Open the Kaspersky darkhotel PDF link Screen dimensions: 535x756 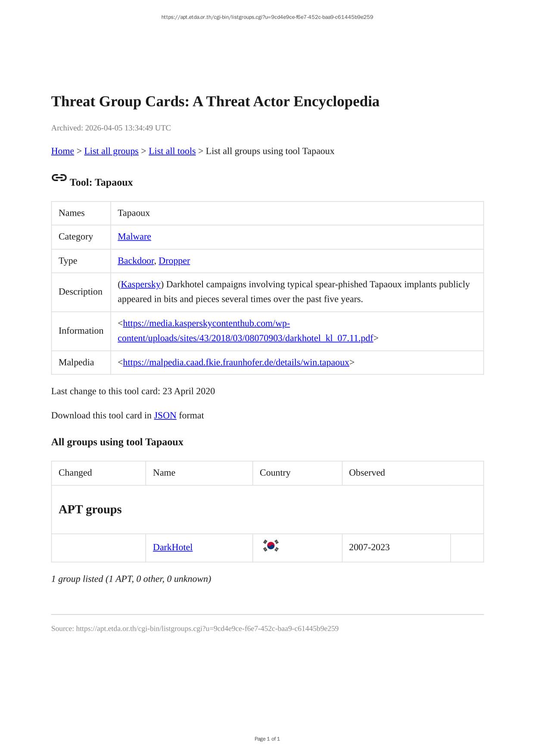(x=245, y=338)
